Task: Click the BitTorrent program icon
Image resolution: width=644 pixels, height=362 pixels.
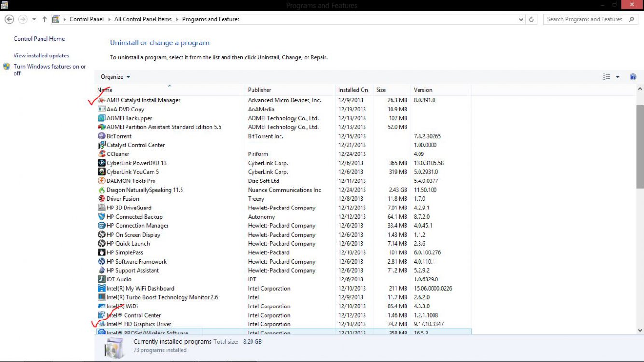Action: click(x=102, y=136)
